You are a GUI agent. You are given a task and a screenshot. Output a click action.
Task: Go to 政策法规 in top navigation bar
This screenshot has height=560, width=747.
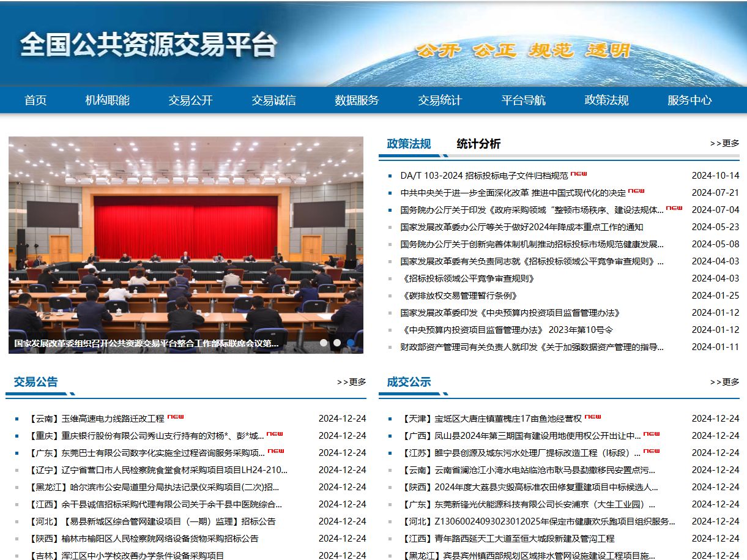click(607, 100)
